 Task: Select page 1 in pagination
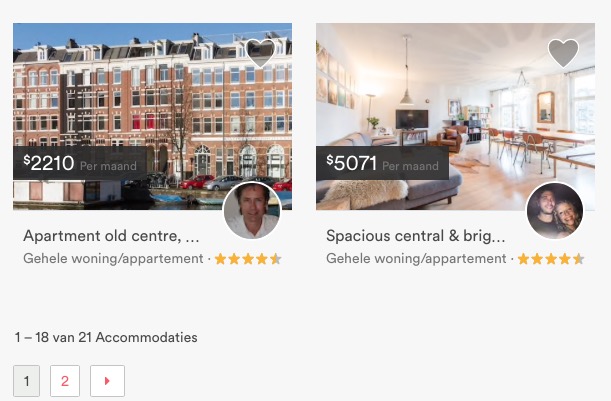click(26, 381)
